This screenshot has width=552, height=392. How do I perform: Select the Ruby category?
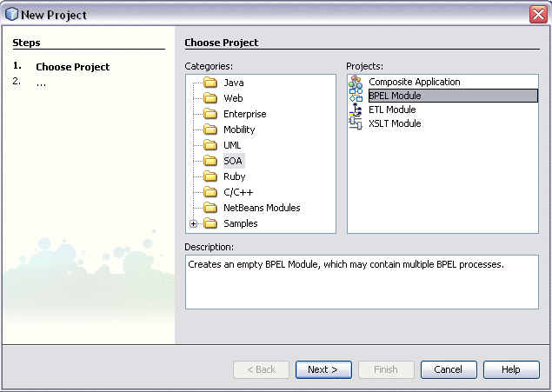tap(235, 176)
